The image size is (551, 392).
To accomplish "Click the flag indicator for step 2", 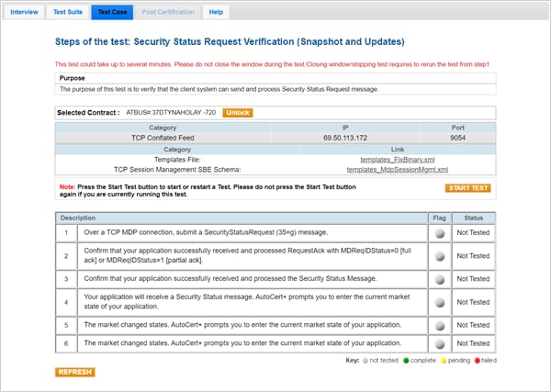I will pos(440,255).
